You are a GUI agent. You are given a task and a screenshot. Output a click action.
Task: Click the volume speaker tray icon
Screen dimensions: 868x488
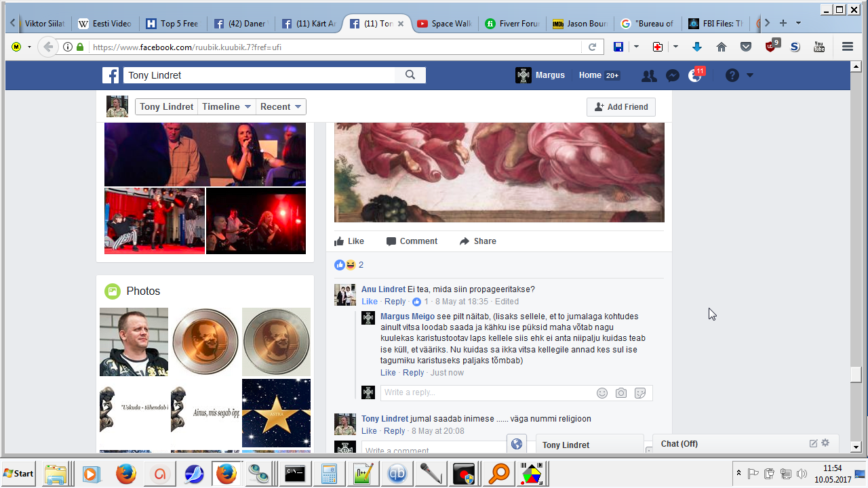tap(802, 474)
